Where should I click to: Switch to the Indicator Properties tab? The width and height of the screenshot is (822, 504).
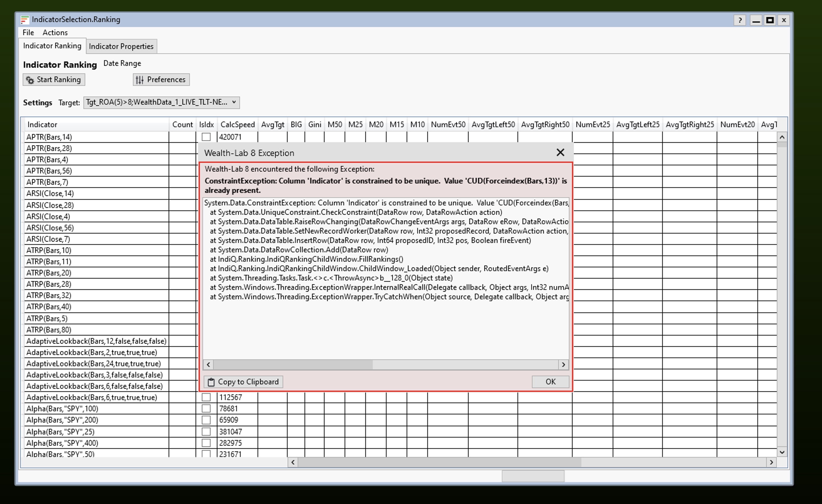point(121,46)
